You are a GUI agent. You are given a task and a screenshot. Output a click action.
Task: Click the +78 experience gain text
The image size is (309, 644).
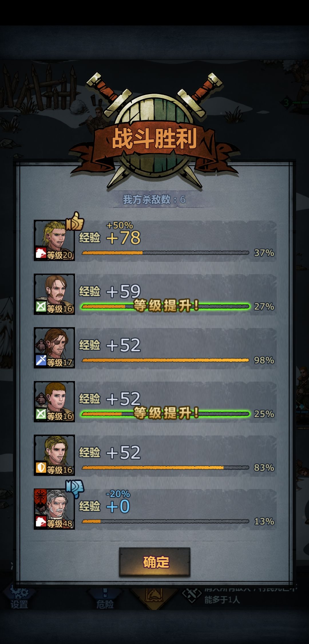click(x=123, y=237)
